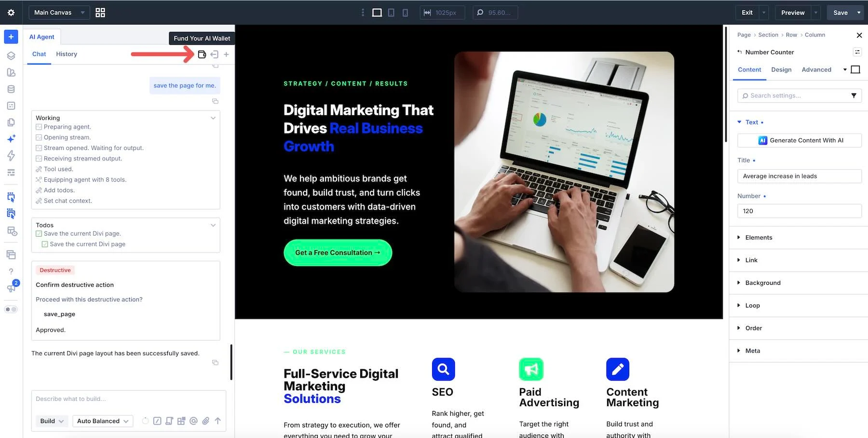
Task: Open the Save options dropdown arrow
Action: pos(859,13)
